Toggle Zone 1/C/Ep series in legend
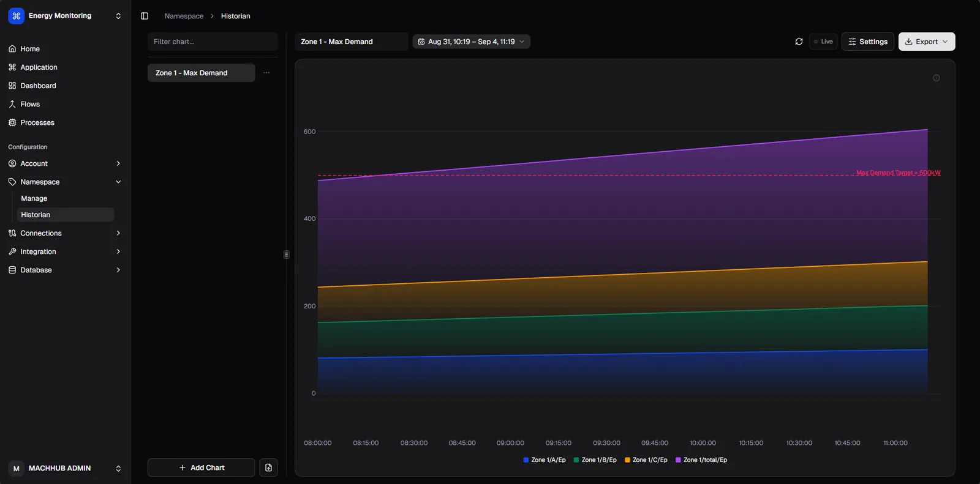 (x=646, y=460)
